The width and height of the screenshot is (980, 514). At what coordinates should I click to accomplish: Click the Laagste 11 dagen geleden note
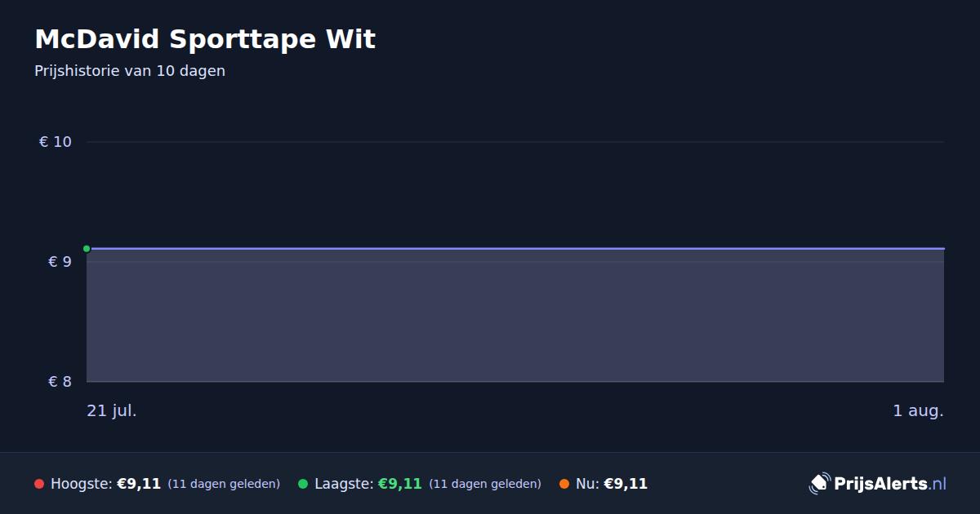click(485, 484)
